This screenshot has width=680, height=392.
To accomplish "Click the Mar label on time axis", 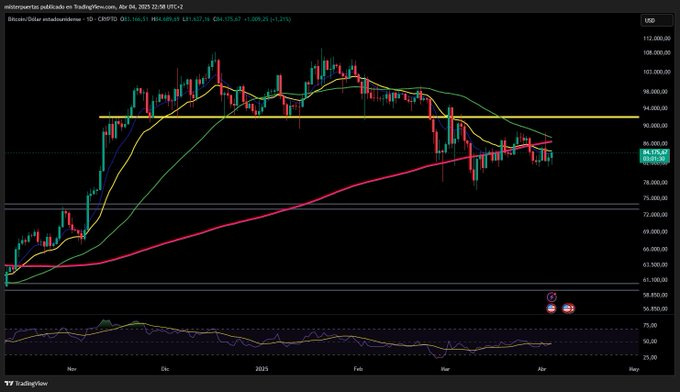I will (445, 369).
